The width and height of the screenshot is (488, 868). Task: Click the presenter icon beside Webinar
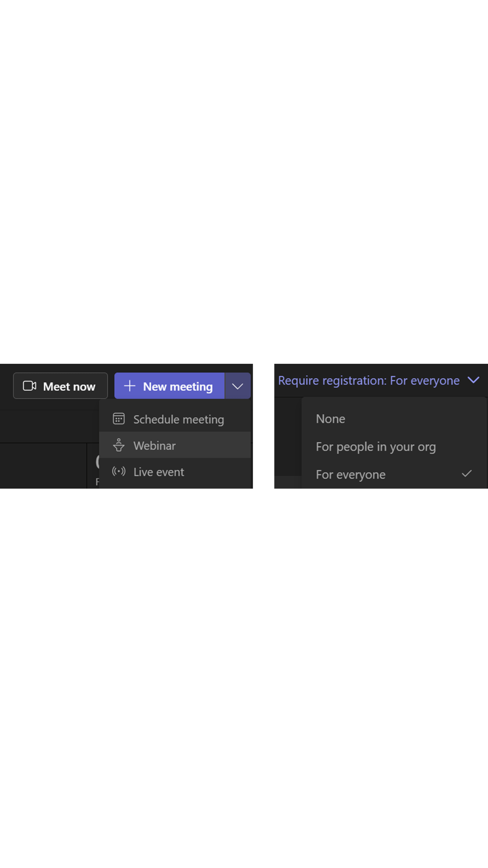point(119,445)
